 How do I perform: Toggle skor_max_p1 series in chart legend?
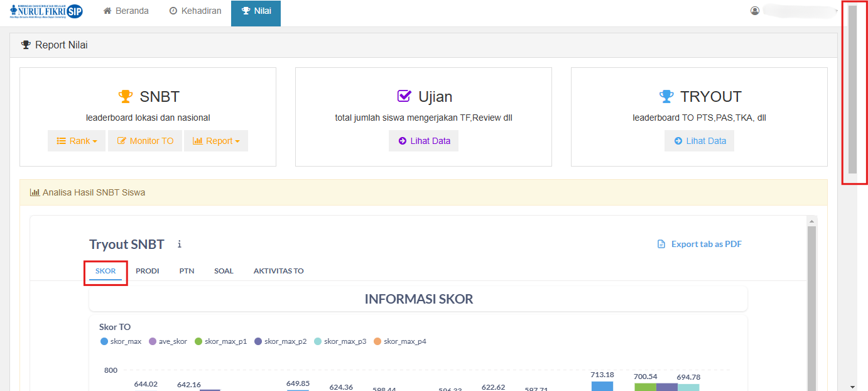220,341
